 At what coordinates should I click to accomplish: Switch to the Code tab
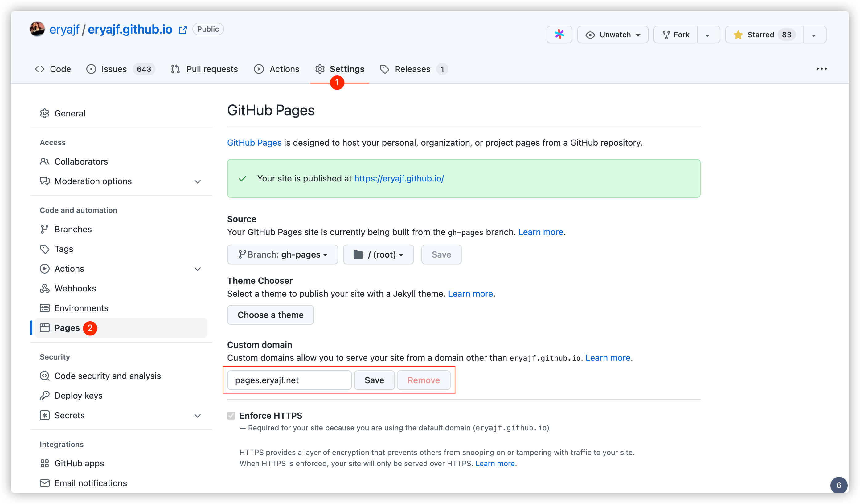[53, 69]
